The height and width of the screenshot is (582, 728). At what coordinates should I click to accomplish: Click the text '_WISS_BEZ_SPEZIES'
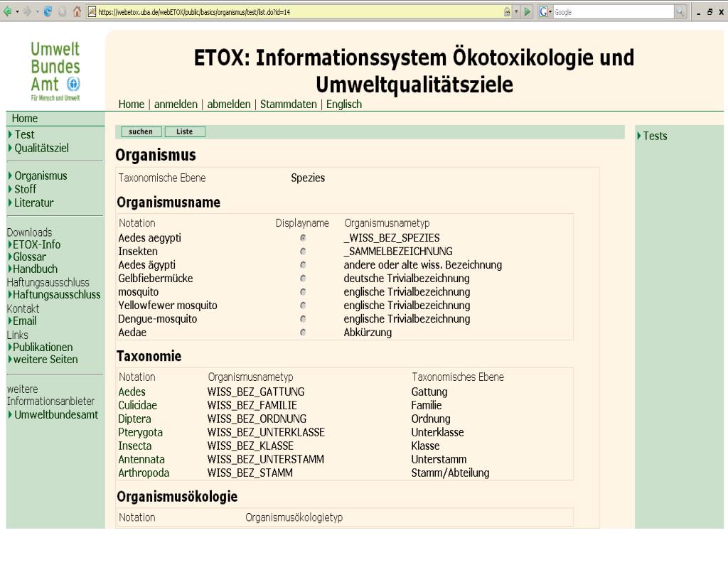coord(392,238)
